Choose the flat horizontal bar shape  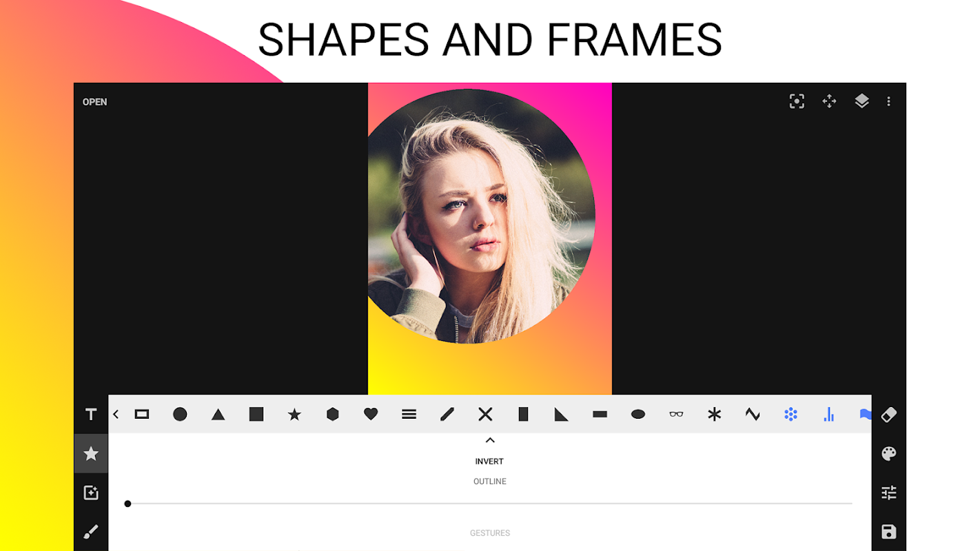600,414
